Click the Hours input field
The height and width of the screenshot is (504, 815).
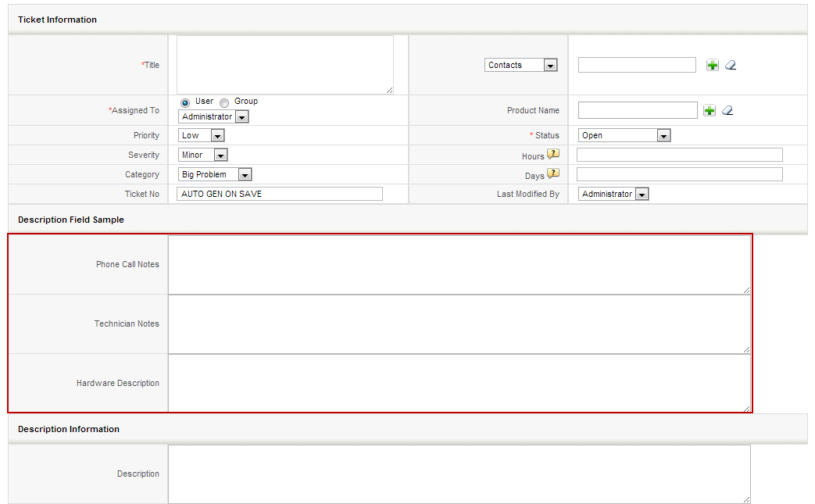[x=679, y=155]
